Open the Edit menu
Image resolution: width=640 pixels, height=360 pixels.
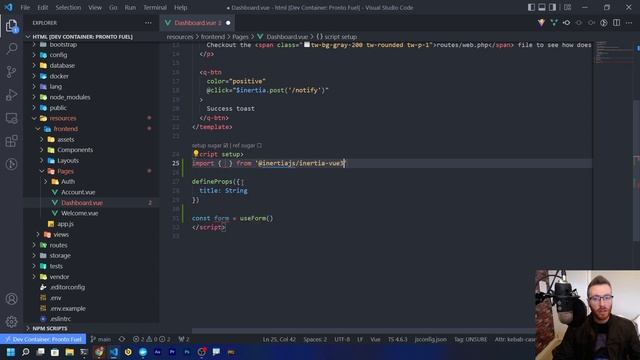tap(42, 7)
